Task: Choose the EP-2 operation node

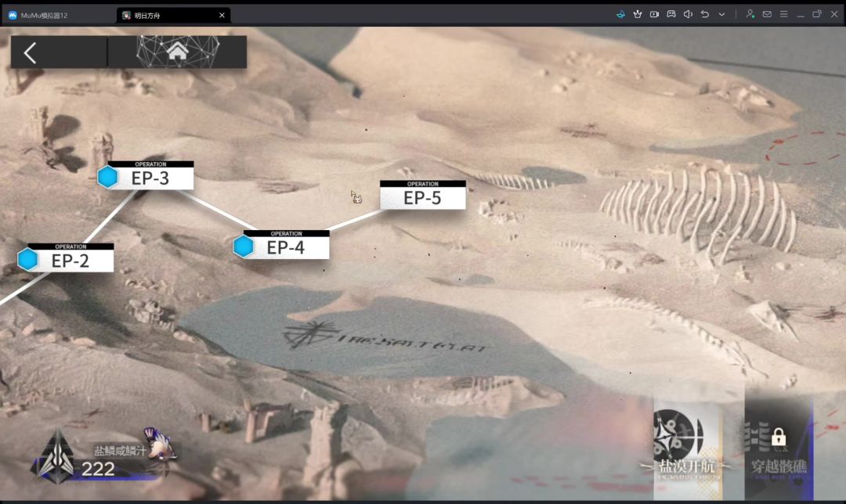Action: (x=65, y=257)
